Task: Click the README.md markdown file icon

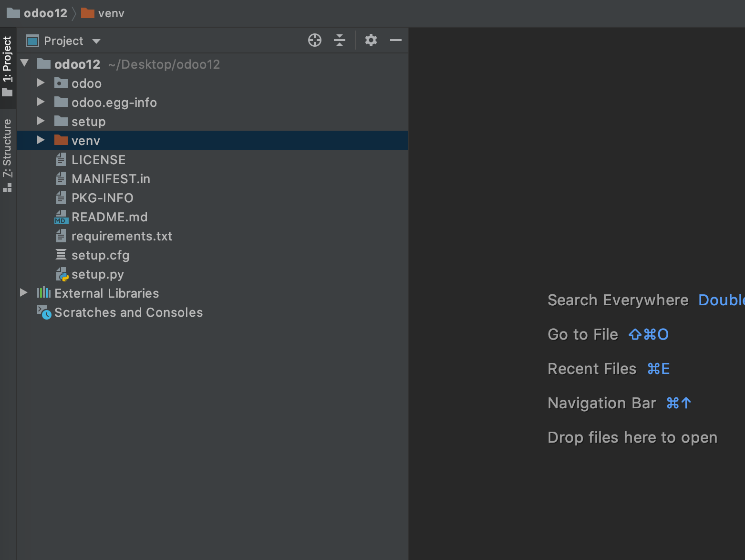Action: point(61,217)
